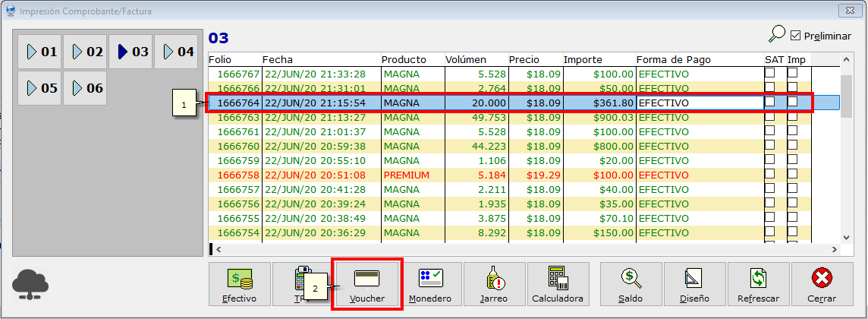Viewport: 868px width, 319px height.
Task: Refresh the list with Refrescar
Action: pos(759,286)
